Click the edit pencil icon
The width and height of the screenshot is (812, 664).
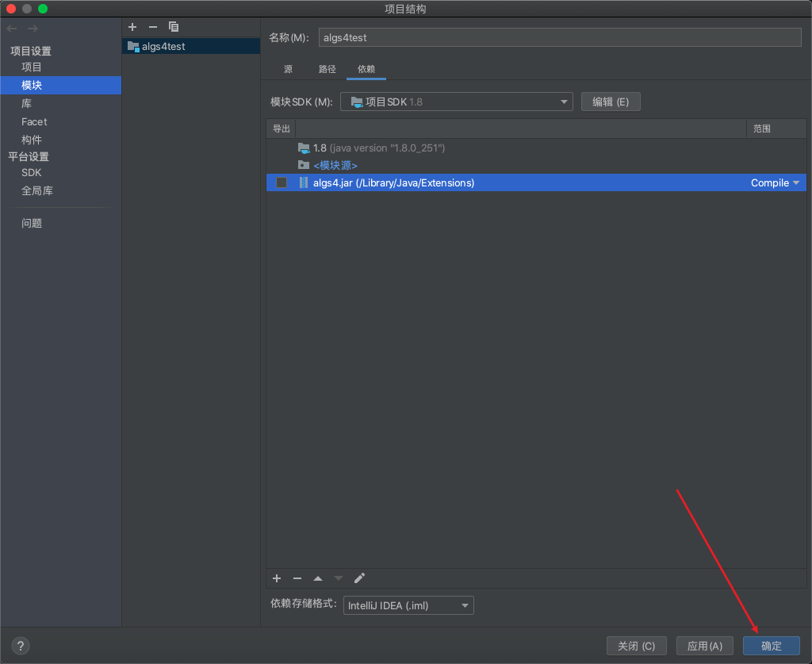359,578
